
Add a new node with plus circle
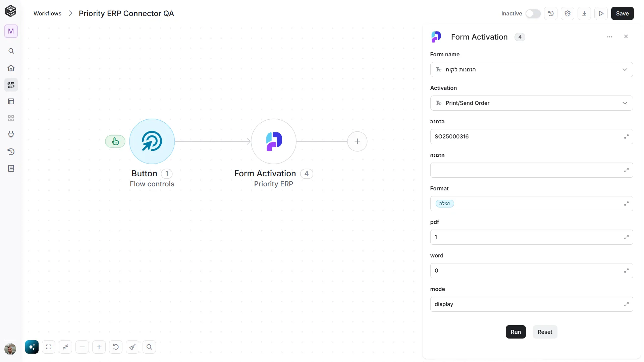point(357,141)
